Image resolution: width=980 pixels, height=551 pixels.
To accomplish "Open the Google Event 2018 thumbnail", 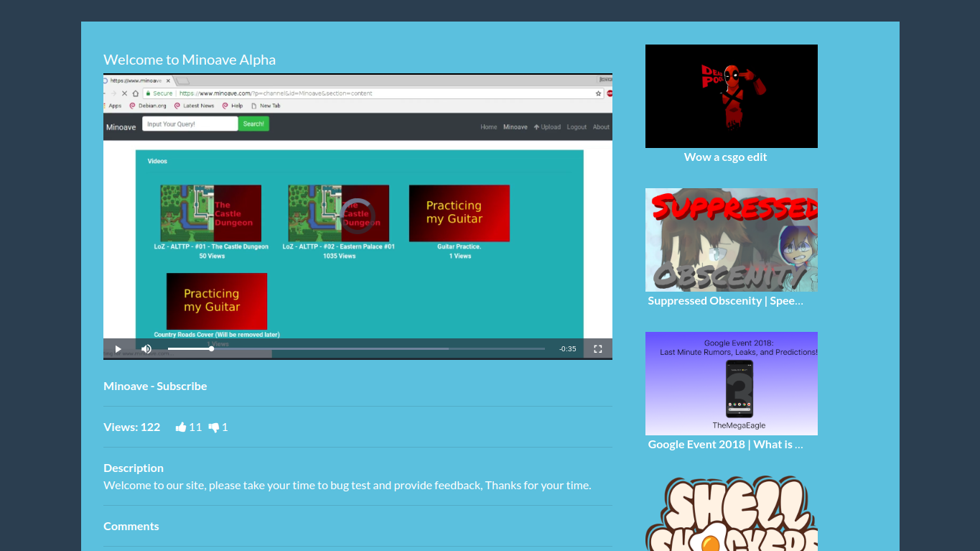I will pyautogui.click(x=732, y=384).
